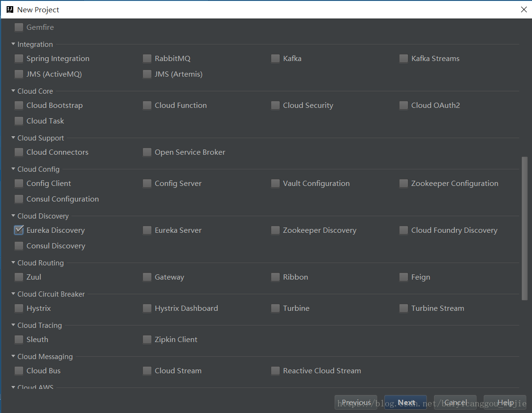Select the Consul Discovery checkbox
Viewport: 532px width, 413px height.
pyautogui.click(x=19, y=246)
